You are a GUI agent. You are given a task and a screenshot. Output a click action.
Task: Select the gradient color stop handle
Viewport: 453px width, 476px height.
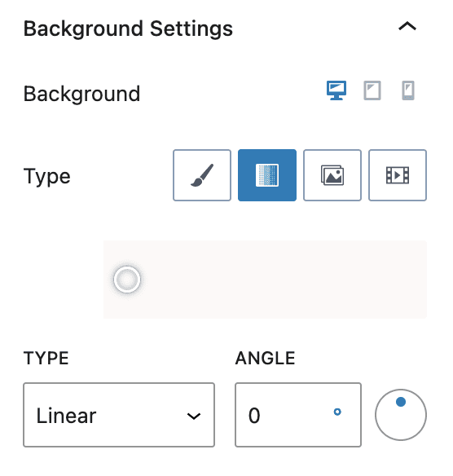[127, 280]
